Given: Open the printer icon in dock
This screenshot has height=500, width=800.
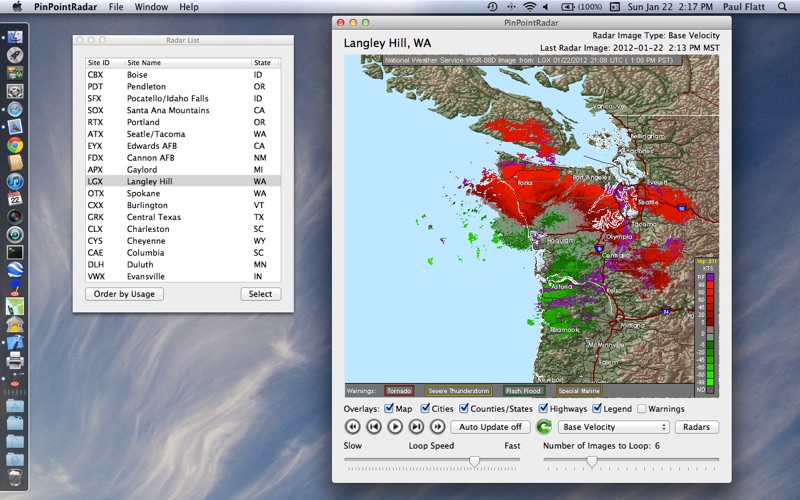Looking at the screenshot, I should tap(15, 360).
